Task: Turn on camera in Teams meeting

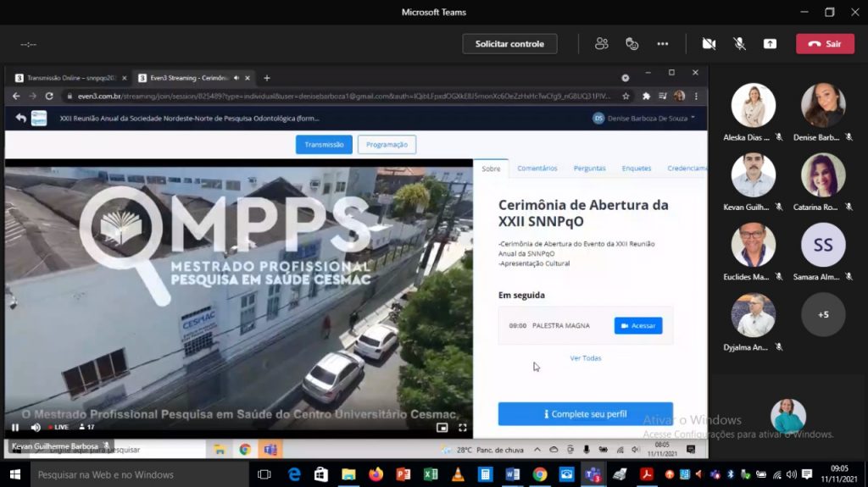Action: (x=709, y=44)
